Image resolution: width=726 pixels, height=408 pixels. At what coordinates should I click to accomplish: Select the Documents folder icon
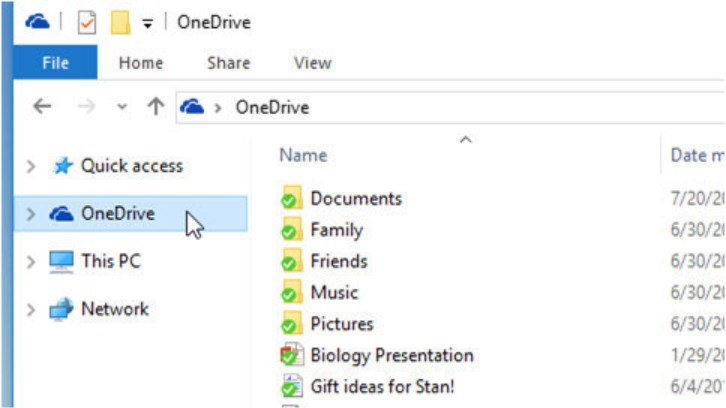(x=291, y=198)
